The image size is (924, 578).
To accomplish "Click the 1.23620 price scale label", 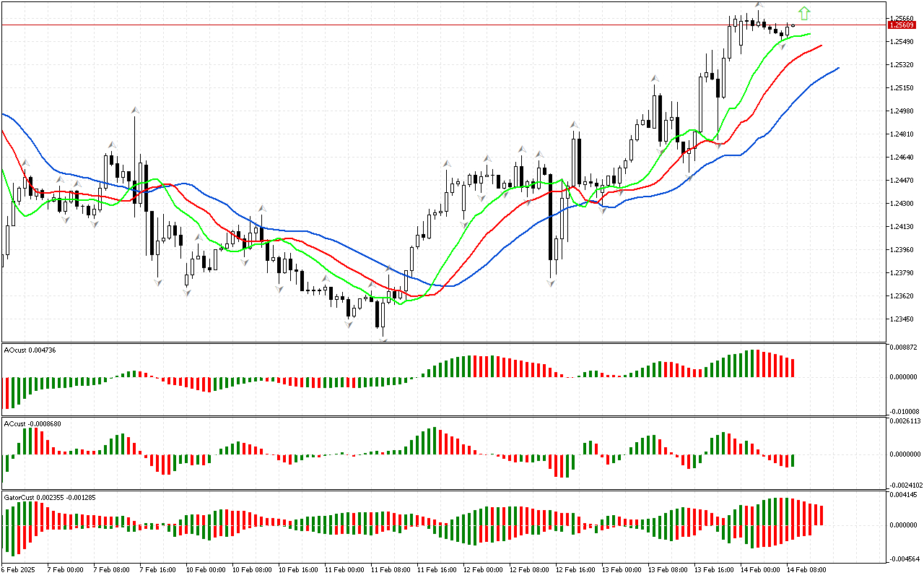I will (902, 296).
